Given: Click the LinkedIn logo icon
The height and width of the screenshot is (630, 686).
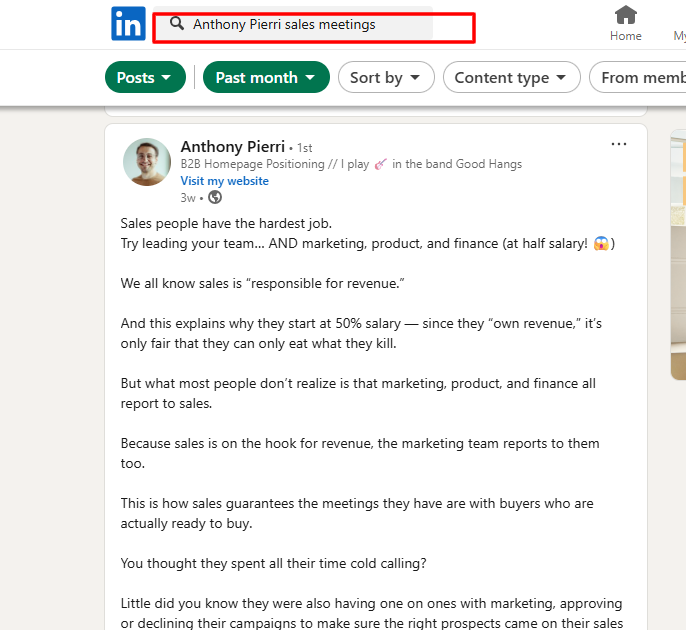Looking at the screenshot, I should (128, 23).
